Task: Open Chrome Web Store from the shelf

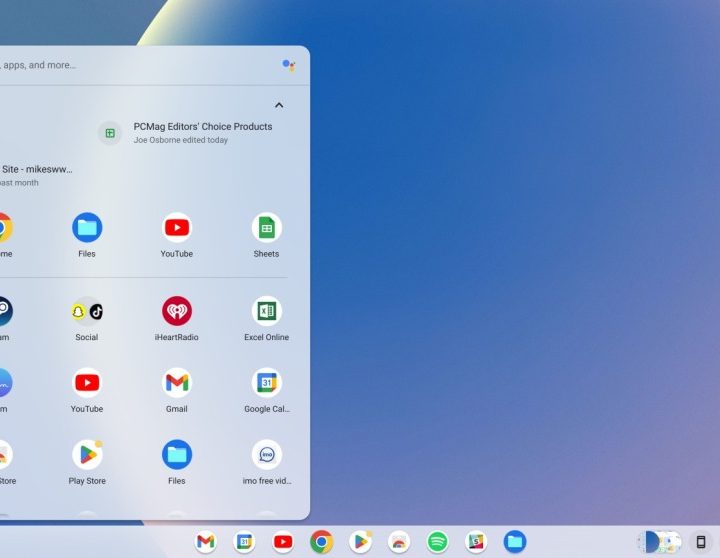Action: (399, 542)
